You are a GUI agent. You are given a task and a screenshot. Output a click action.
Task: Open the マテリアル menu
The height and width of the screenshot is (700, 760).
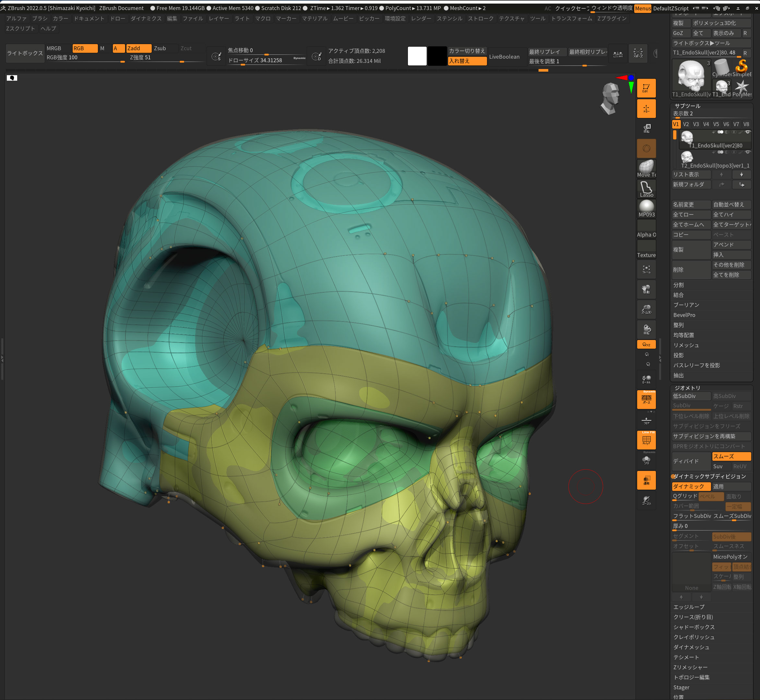point(315,18)
